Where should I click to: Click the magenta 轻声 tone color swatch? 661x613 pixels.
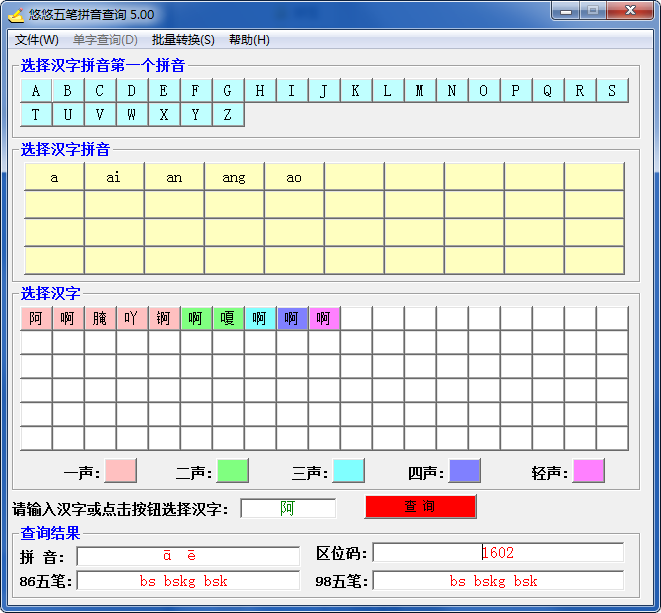588,471
